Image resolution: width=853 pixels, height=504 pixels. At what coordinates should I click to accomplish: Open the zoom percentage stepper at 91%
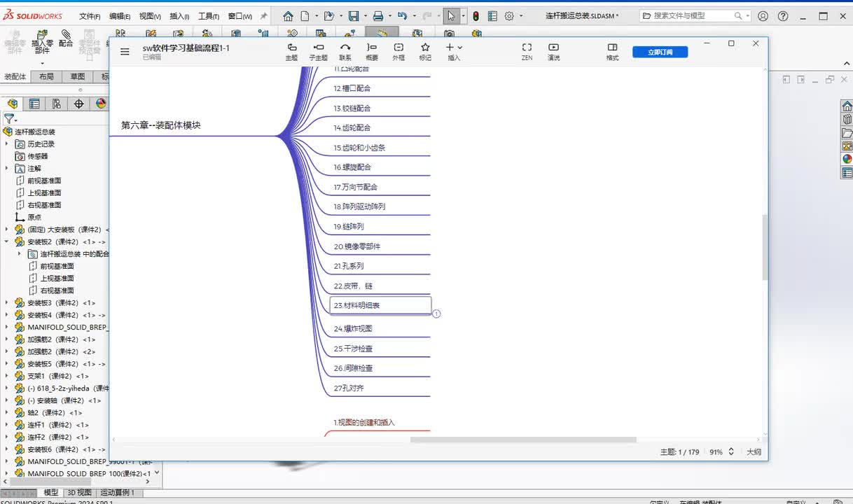tap(731, 452)
